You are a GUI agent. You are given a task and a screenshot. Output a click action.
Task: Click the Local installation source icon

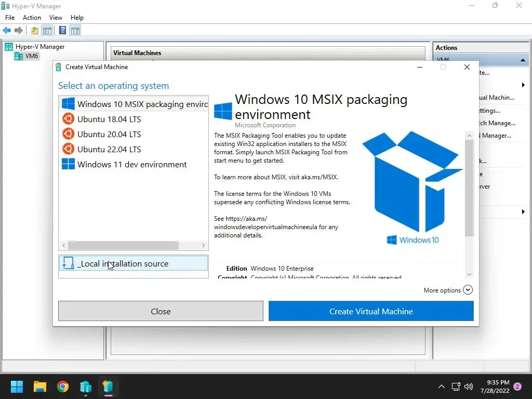click(x=68, y=263)
